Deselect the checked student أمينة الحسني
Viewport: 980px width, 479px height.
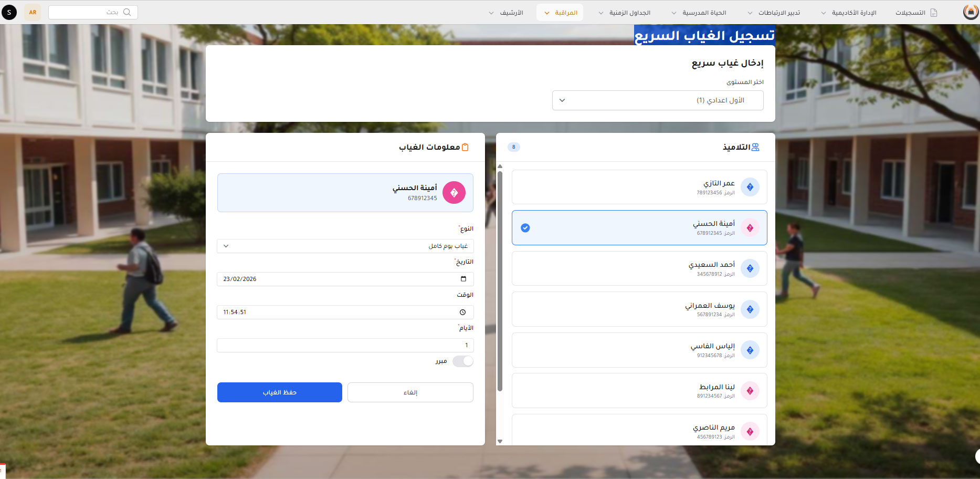click(x=525, y=228)
